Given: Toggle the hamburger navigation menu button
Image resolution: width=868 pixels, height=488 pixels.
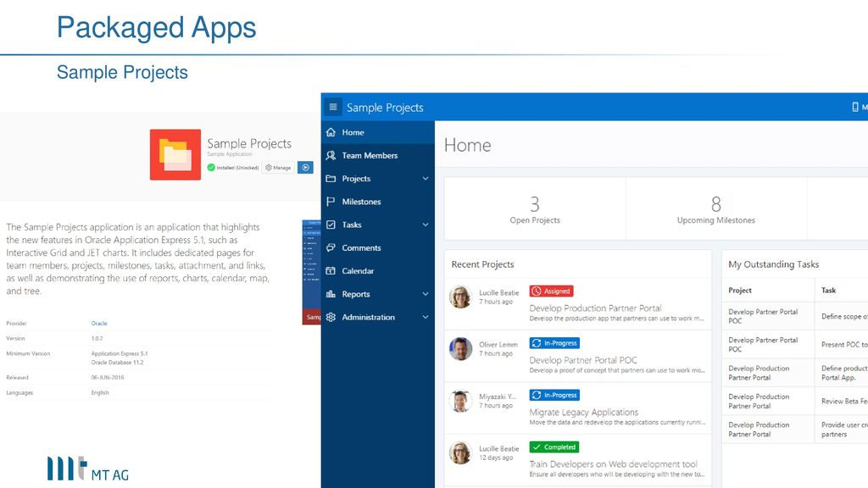Looking at the screenshot, I should pyautogui.click(x=332, y=107).
